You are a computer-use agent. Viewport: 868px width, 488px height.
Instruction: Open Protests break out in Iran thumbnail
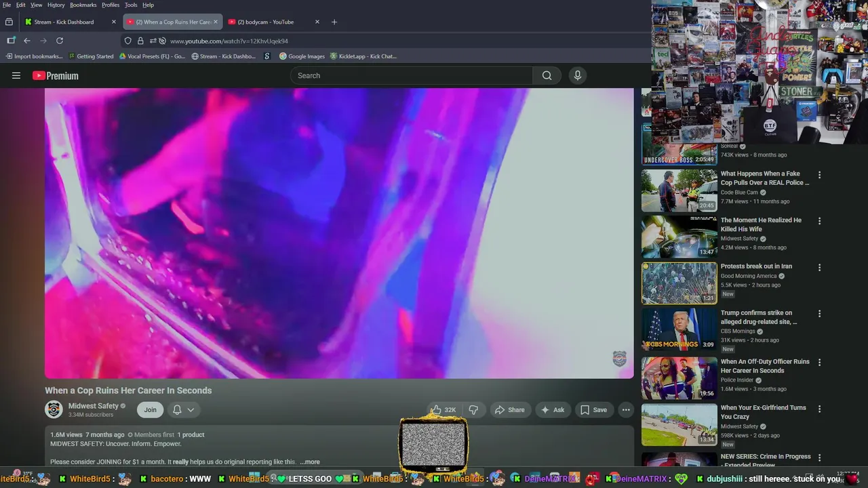[679, 283]
